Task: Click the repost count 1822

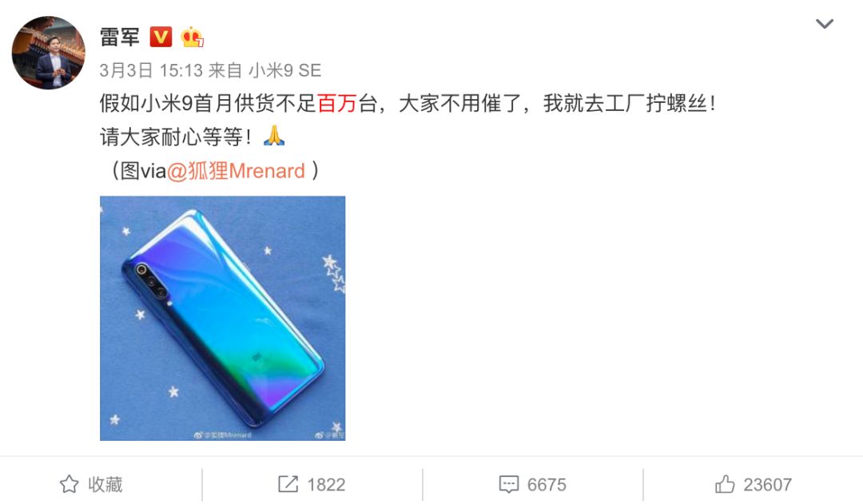Action: coord(326,485)
